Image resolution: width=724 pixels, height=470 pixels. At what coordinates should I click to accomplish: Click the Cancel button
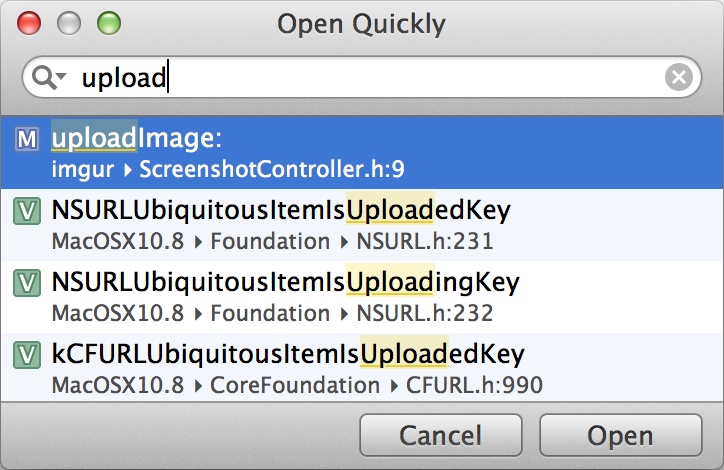click(440, 435)
